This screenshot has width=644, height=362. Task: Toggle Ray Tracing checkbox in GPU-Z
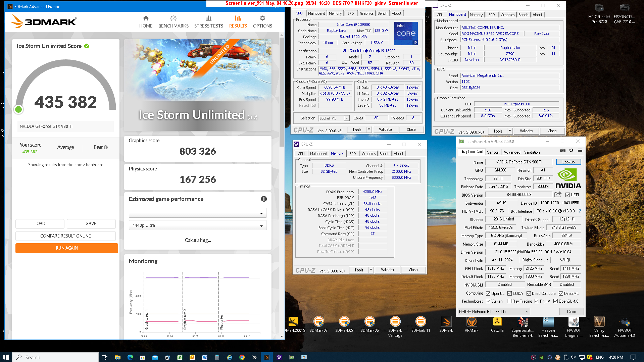point(509,301)
